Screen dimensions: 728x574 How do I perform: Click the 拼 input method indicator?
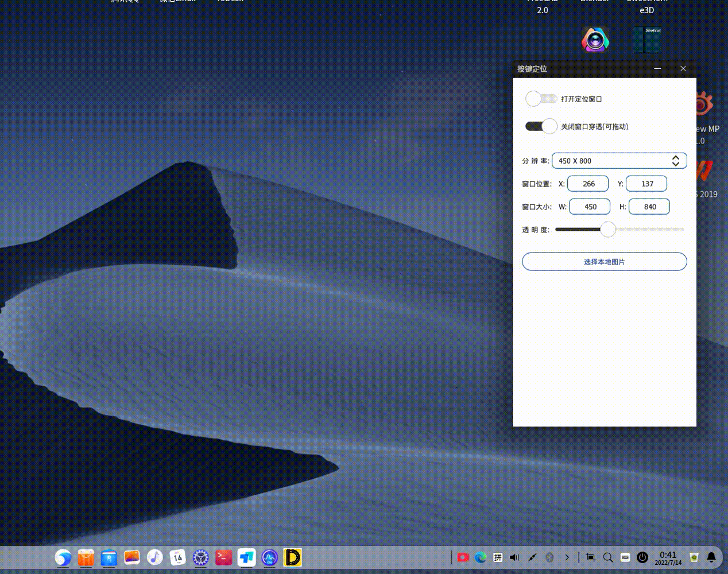coord(498,557)
